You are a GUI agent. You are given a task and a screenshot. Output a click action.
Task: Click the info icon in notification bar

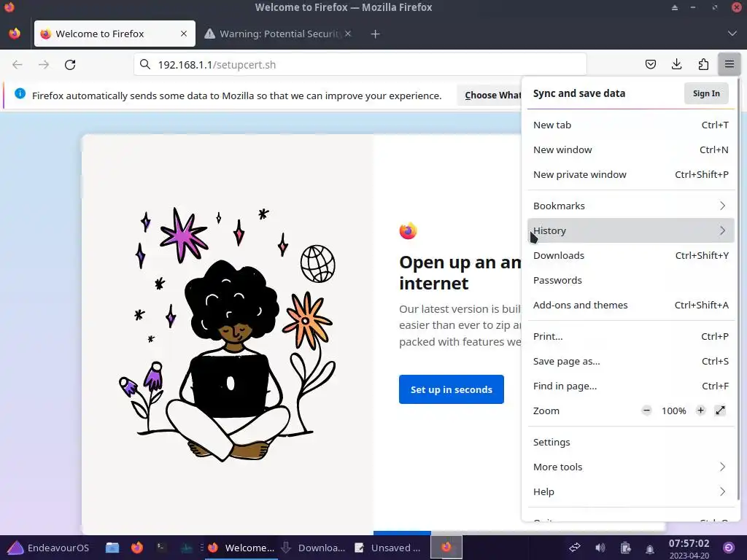click(20, 94)
